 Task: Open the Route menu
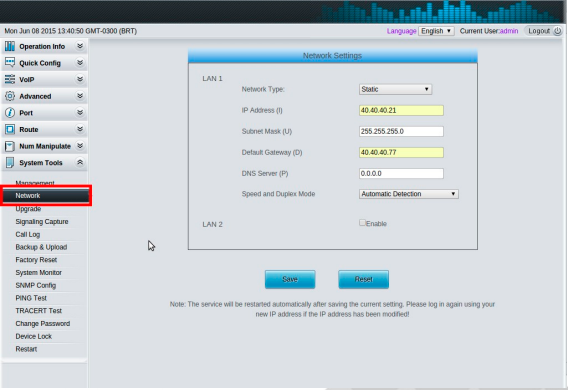[x=29, y=130]
